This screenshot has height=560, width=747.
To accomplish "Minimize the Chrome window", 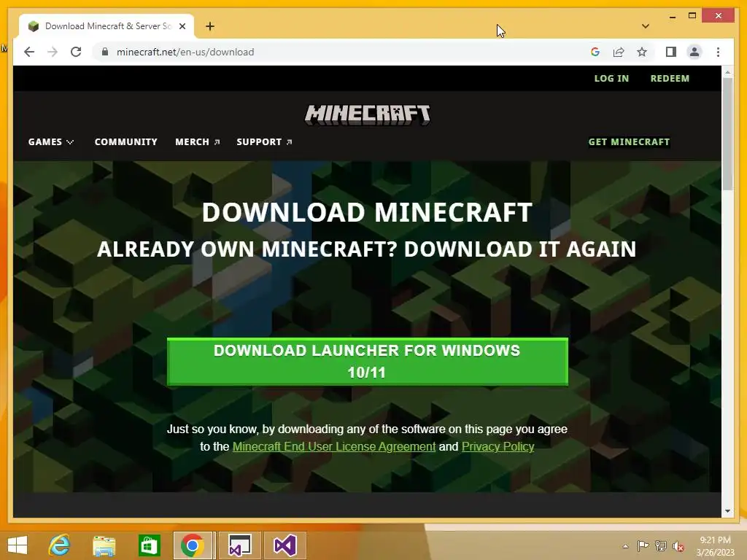I will pos(672,16).
